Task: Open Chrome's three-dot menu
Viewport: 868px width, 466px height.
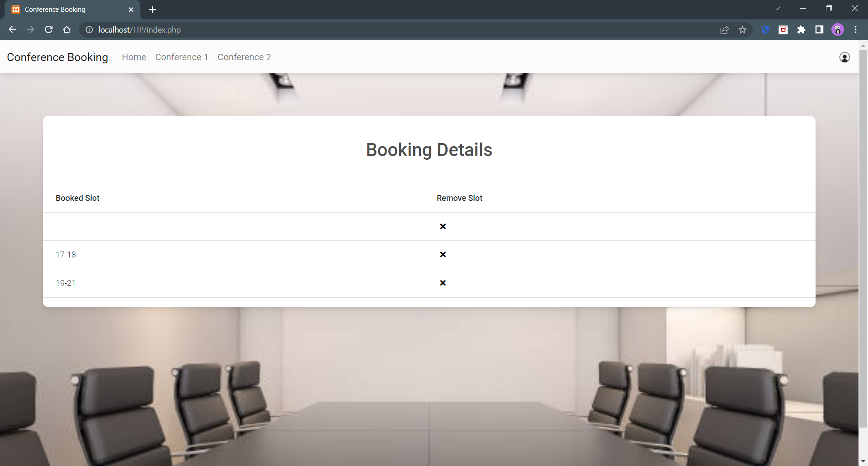Action: (855, 30)
